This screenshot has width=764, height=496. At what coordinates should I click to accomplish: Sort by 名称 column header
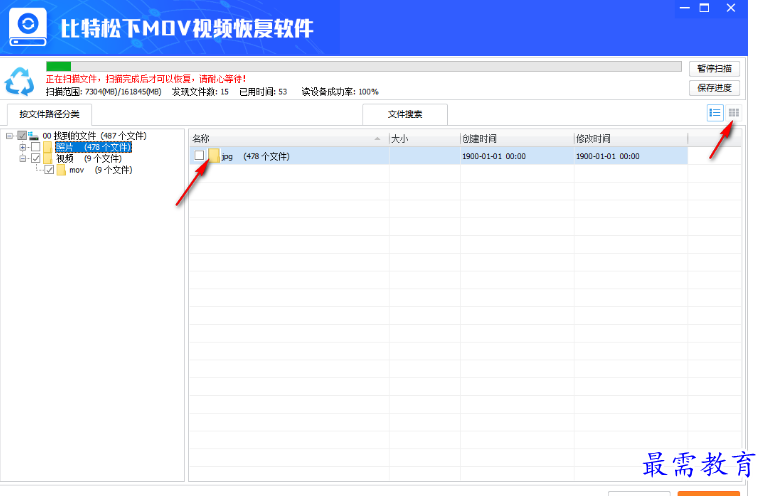pos(289,139)
